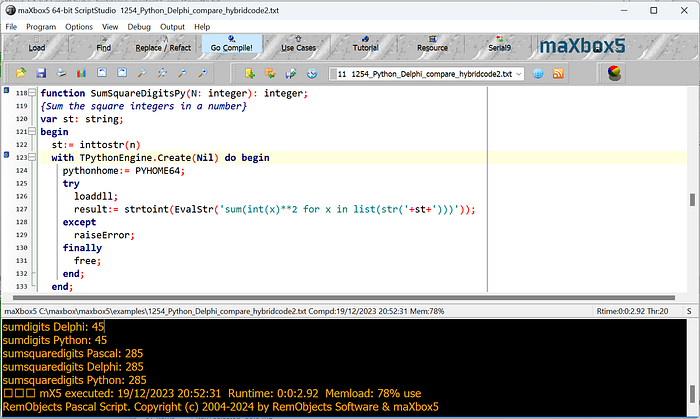
Task: Click 'sumsquaredigits Pascal: 285' output line
Action: (x=73, y=353)
